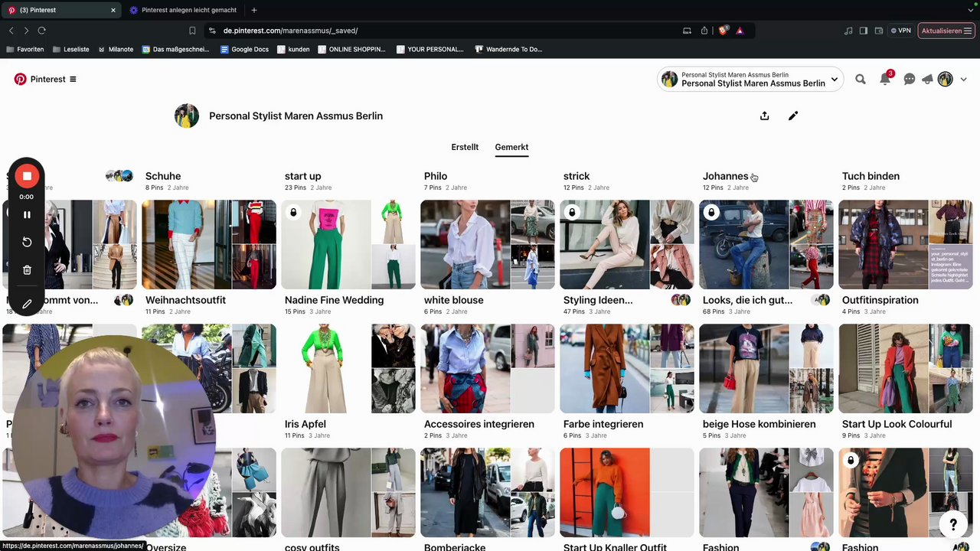
Task: Go forward with the browser forward arrow
Action: coord(26,31)
